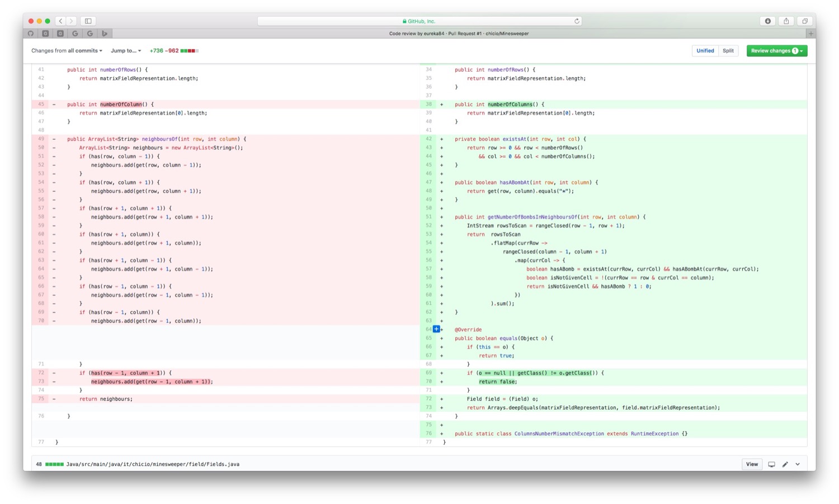Collapse the Fields.java diff with the chevron
This screenshot has height=504, width=839.
(798, 464)
